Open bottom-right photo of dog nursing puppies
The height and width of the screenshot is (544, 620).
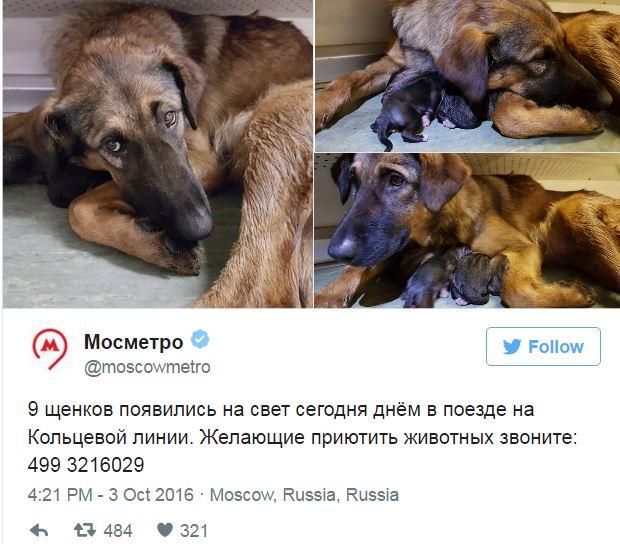(x=467, y=231)
